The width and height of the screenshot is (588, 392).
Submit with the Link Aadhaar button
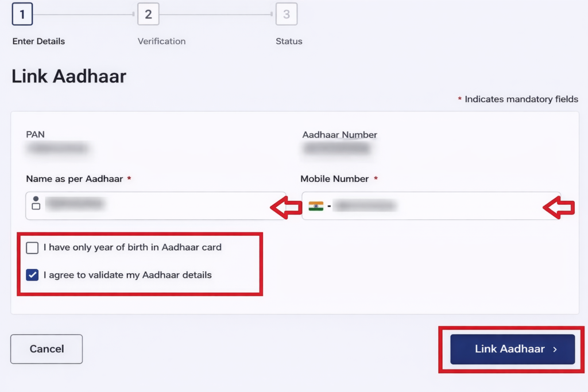[512, 349]
